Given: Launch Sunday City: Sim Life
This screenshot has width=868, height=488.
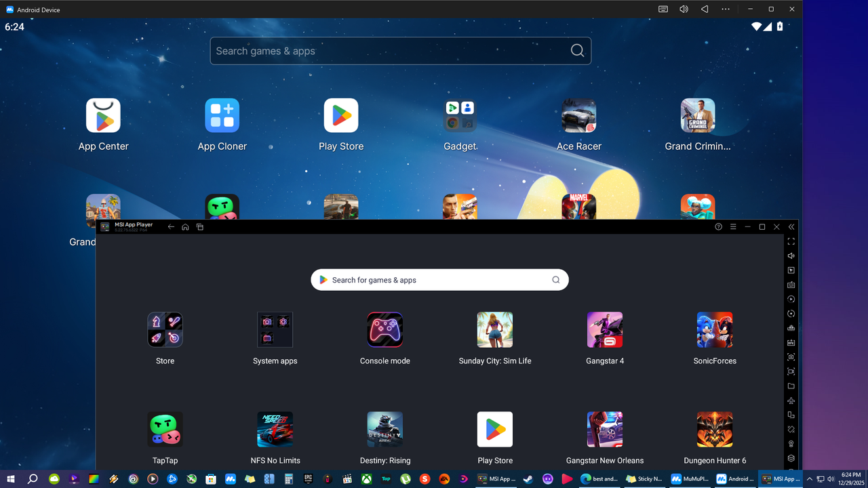Looking at the screenshot, I should (495, 329).
